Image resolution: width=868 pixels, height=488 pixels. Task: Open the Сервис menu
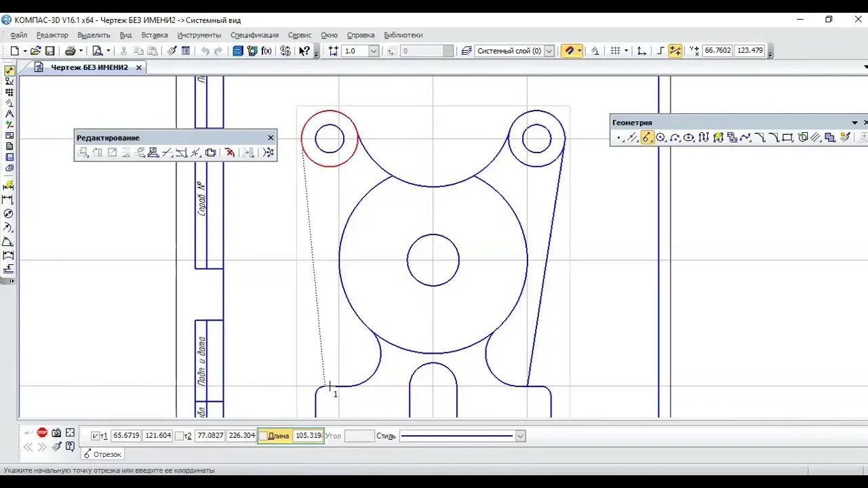tap(300, 35)
